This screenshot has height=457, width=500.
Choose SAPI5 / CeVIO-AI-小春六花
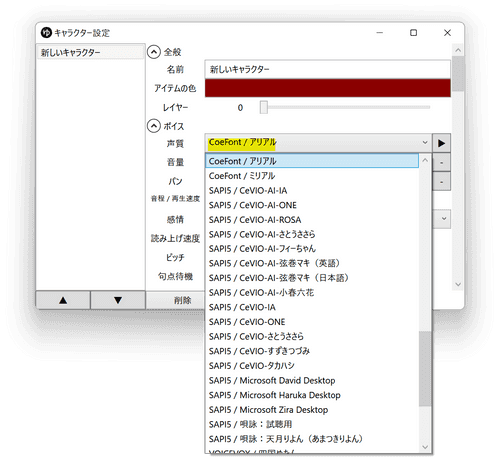click(x=312, y=293)
